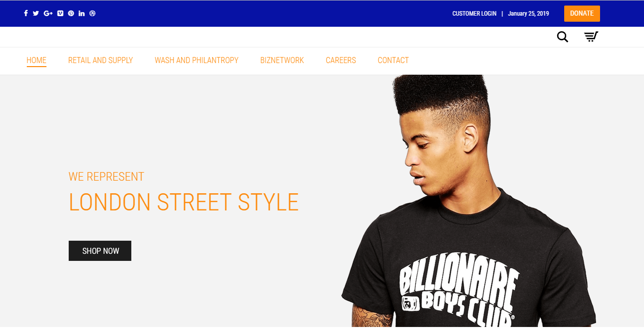Open the Pinterest icon
The width and height of the screenshot is (644, 328).
(71, 14)
